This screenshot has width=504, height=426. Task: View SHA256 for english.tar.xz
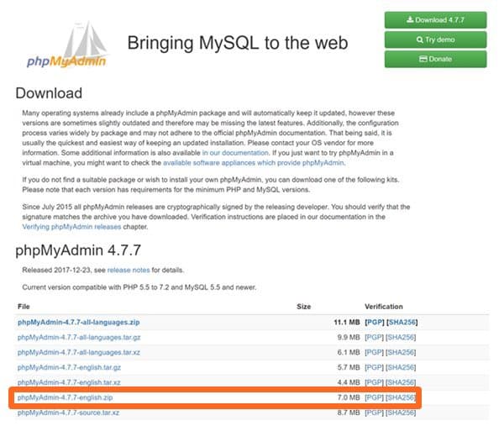pos(401,382)
